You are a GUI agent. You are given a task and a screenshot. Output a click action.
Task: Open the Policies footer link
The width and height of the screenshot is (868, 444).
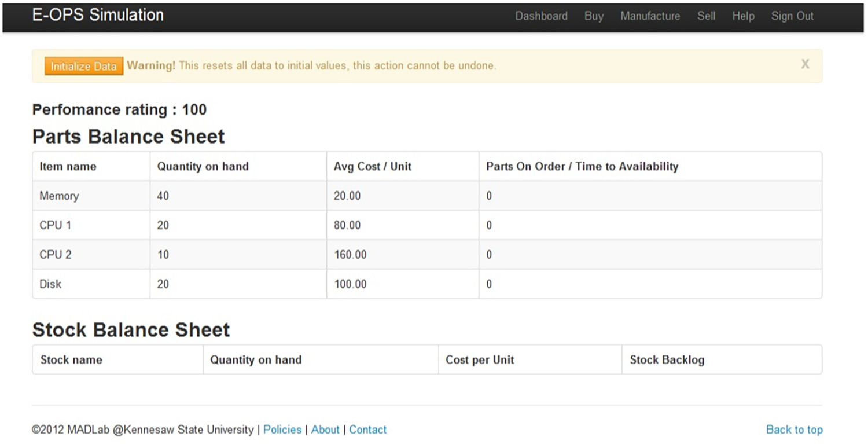[282, 430]
